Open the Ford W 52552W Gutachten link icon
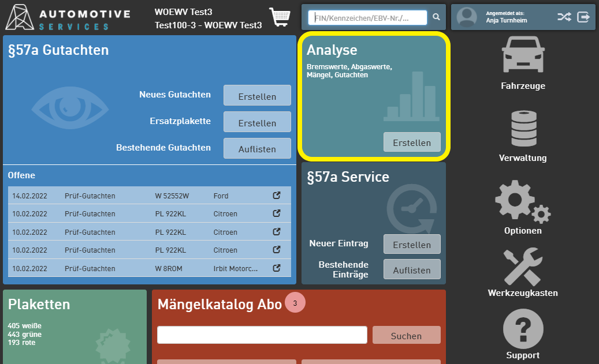The height and width of the screenshot is (364, 599). coord(277,196)
